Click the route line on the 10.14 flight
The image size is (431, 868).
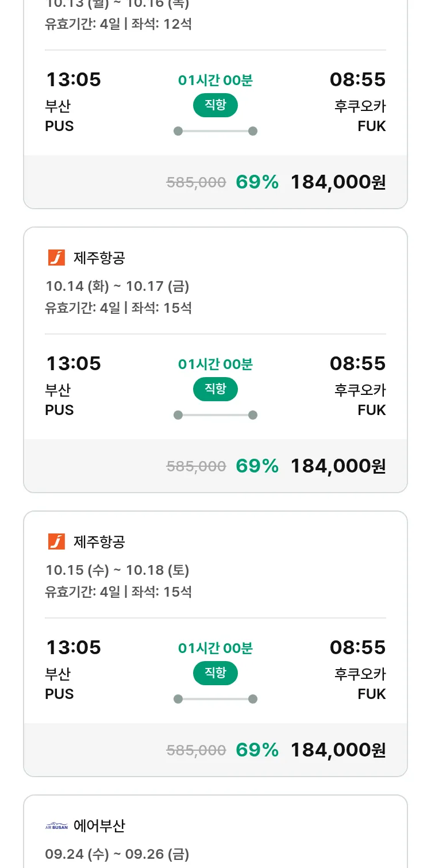click(x=215, y=415)
